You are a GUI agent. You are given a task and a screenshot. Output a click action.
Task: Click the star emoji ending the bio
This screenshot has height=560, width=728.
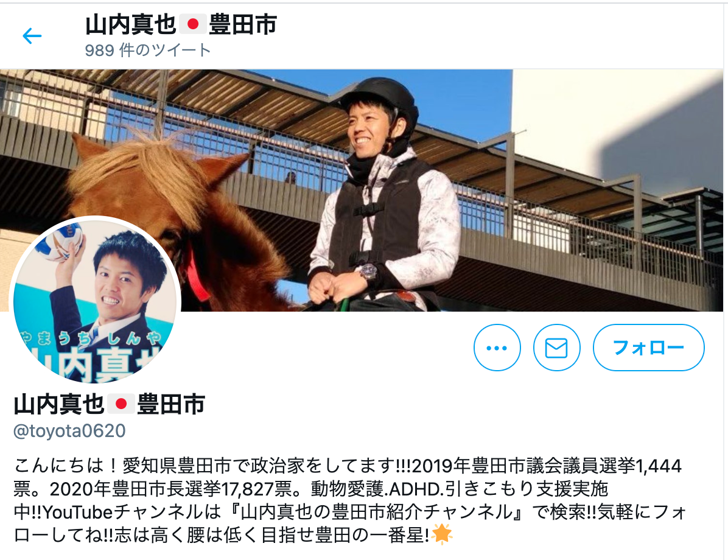point(441,534)
